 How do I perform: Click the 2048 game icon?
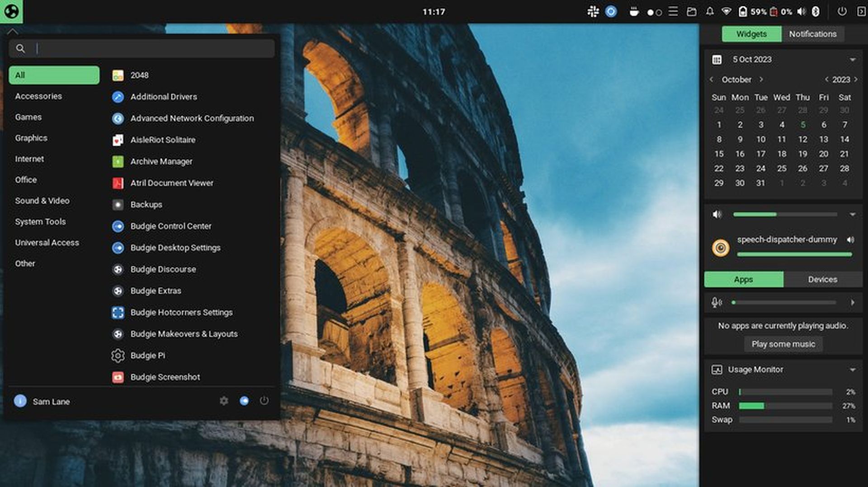point(118,75)
